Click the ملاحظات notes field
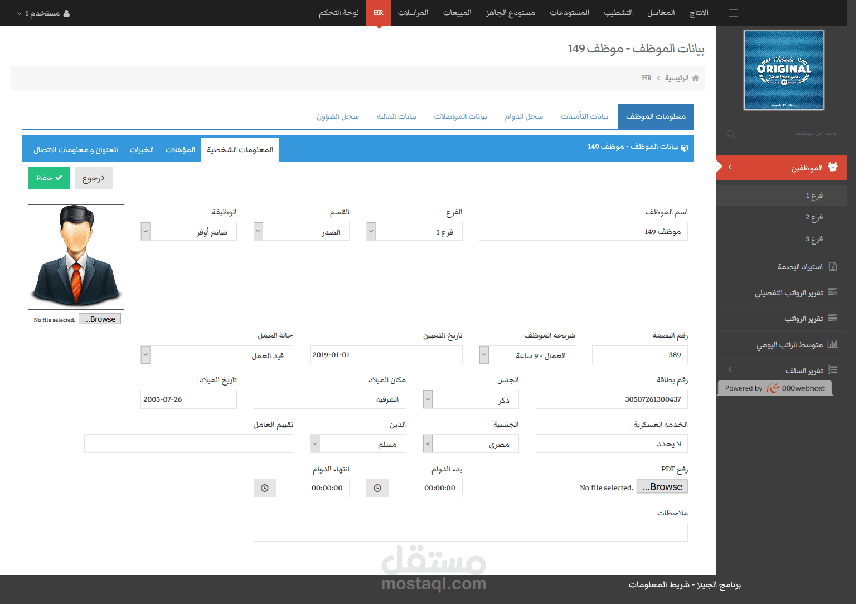This screenshot has width=868, height=605. coord(471,532)
